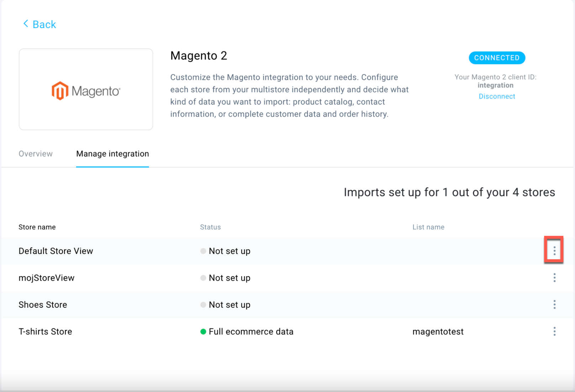This screenshot has height=392, width=575.
Task: Click the grey status dot for Default Store View
Action: tap(203, 251)
